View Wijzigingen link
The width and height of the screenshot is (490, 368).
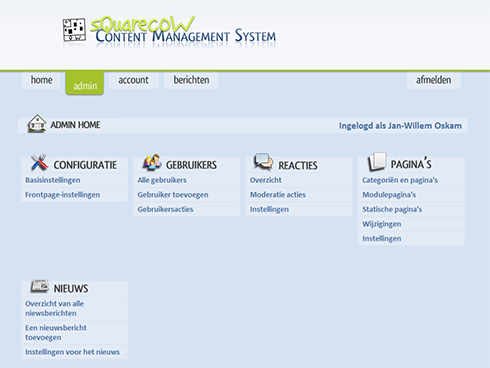tap(382, 224)
